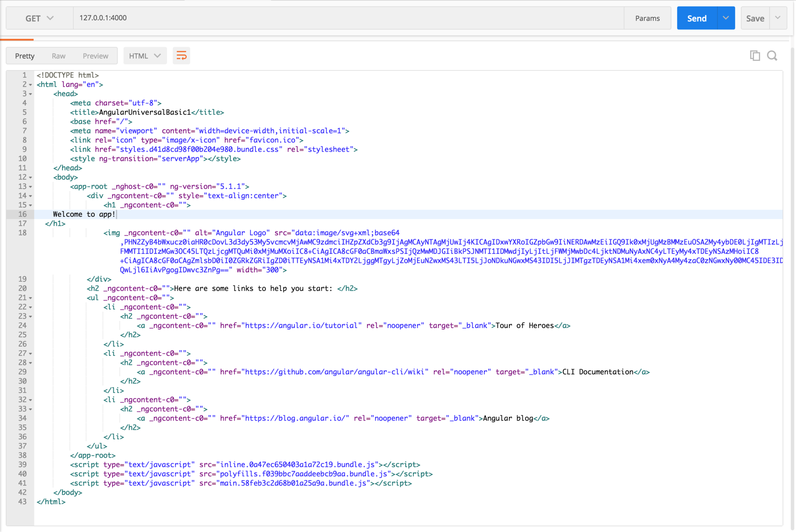This screenshot has width=796, height=532.
Task: Click the Send button
Action: point(697,18)
